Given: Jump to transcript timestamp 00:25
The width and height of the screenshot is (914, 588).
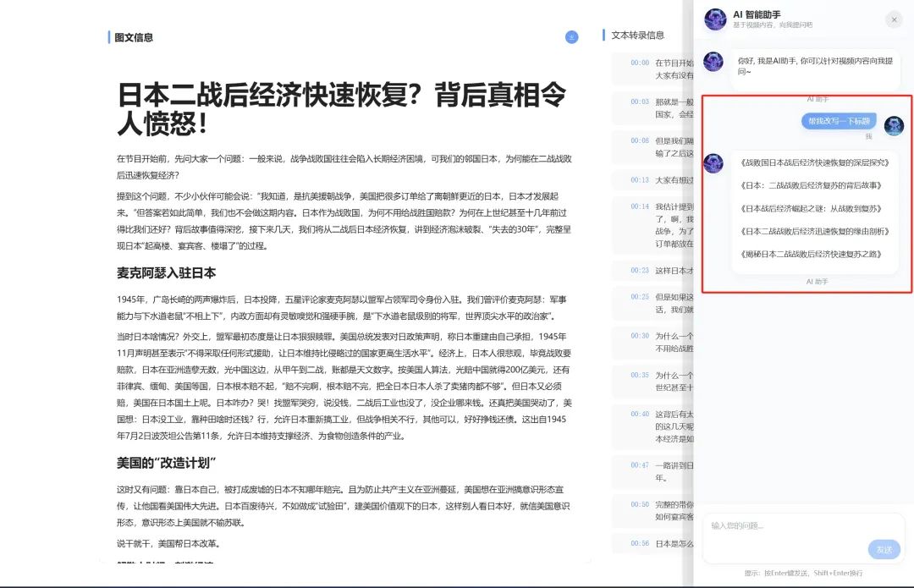Looking at the screenshot, I should point(640,297).
